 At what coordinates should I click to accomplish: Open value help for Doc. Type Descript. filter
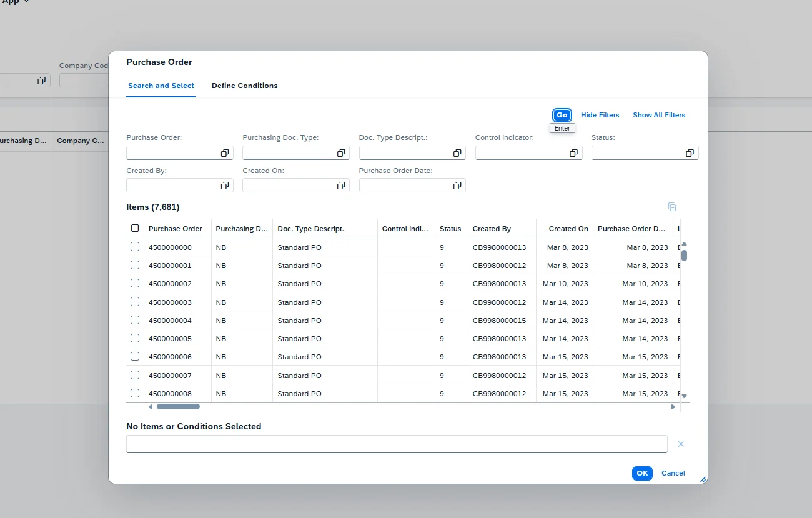click(457, 153)
